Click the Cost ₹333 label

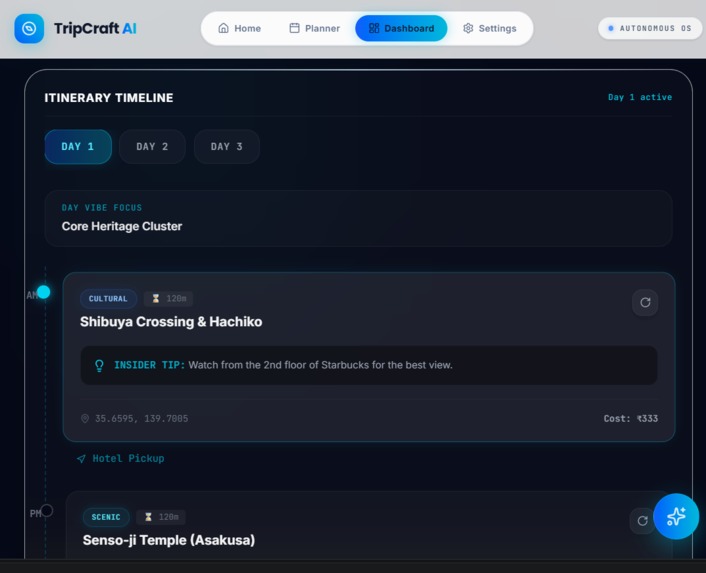631,419
